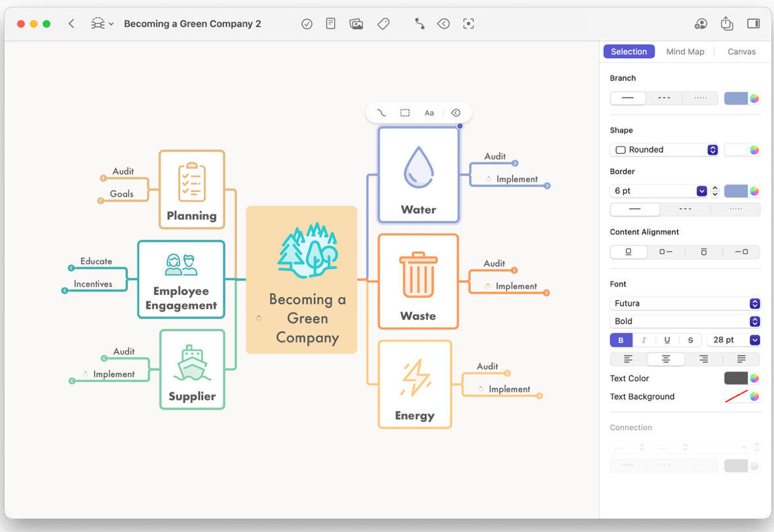Click the tag icon in toolbar
Image resolution: width=774 pixels, height=532 pixels.
[383, 24]
